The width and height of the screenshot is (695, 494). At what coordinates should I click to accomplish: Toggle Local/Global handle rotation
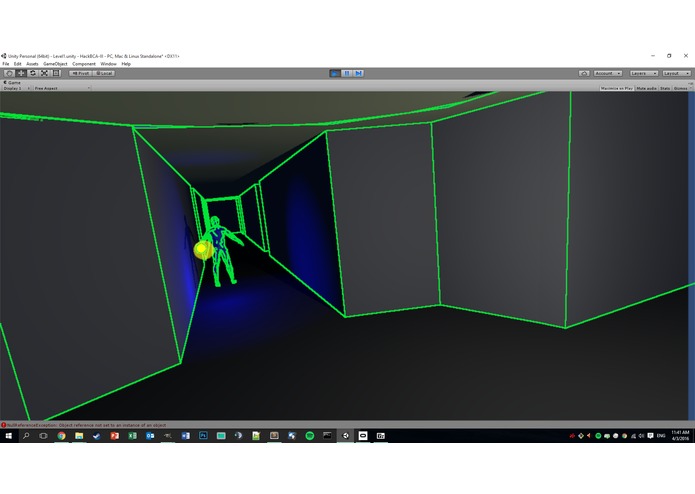104,73
